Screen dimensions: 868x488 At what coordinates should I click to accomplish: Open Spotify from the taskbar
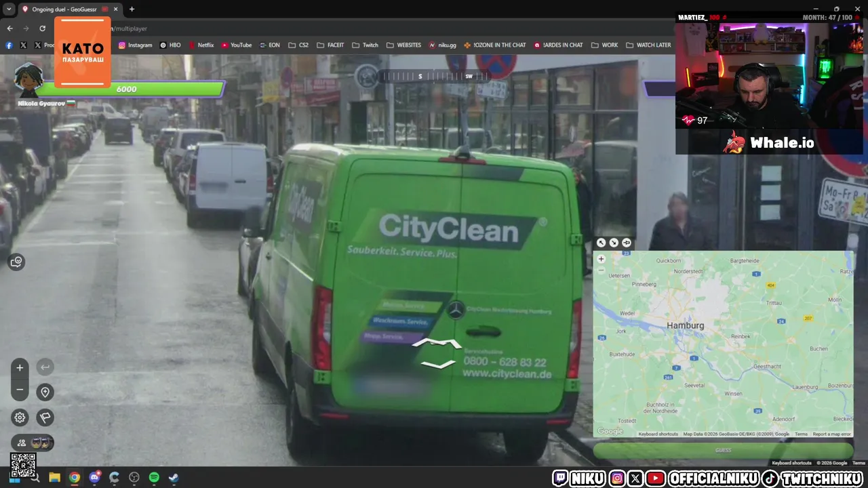[154, 478]
